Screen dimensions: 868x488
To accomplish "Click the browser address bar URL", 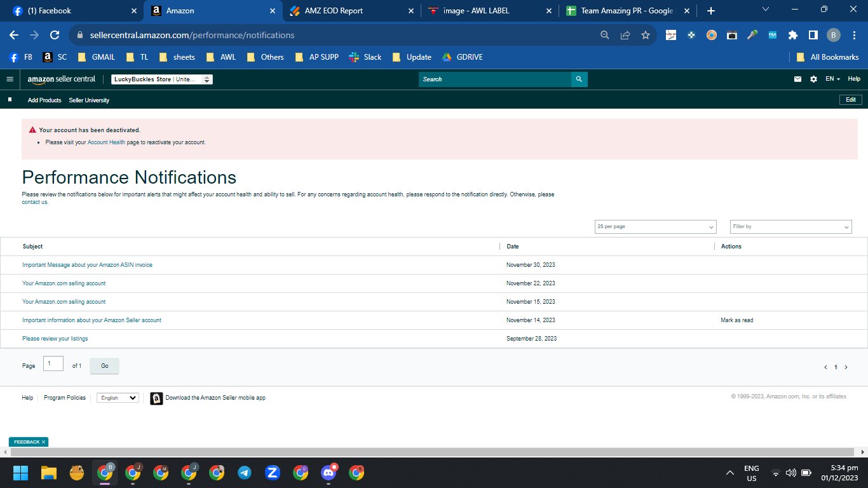I will [x=192, y=36].
